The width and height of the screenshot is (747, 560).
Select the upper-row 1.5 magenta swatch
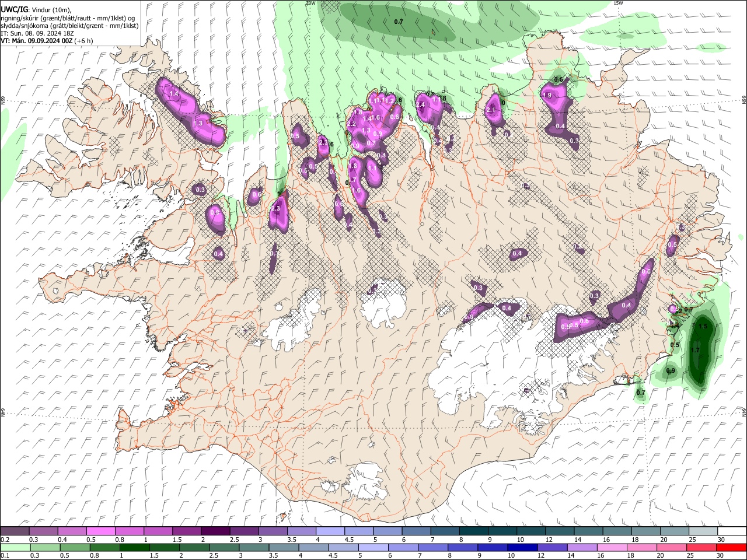[186, 531]
